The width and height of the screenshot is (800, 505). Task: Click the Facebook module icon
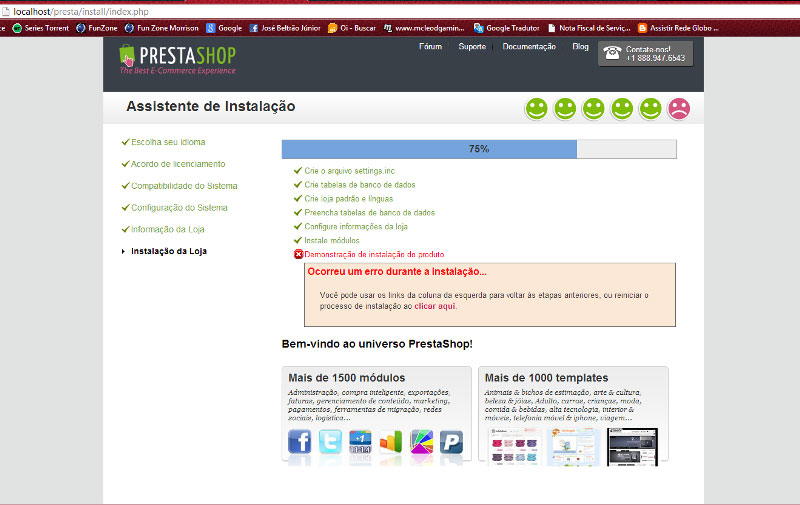299,441
